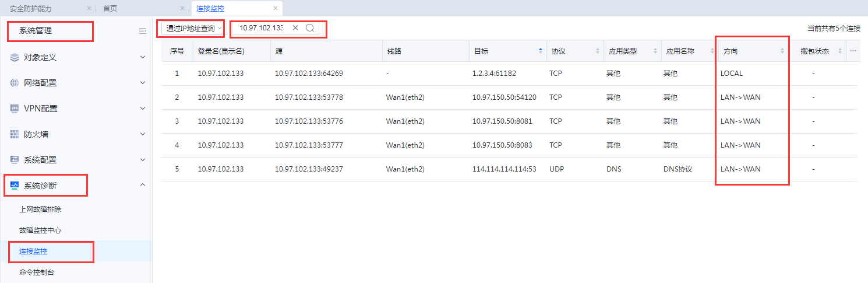Click target 1.2.3.4:61182
868x283 pixels.
tap(494, 74)
